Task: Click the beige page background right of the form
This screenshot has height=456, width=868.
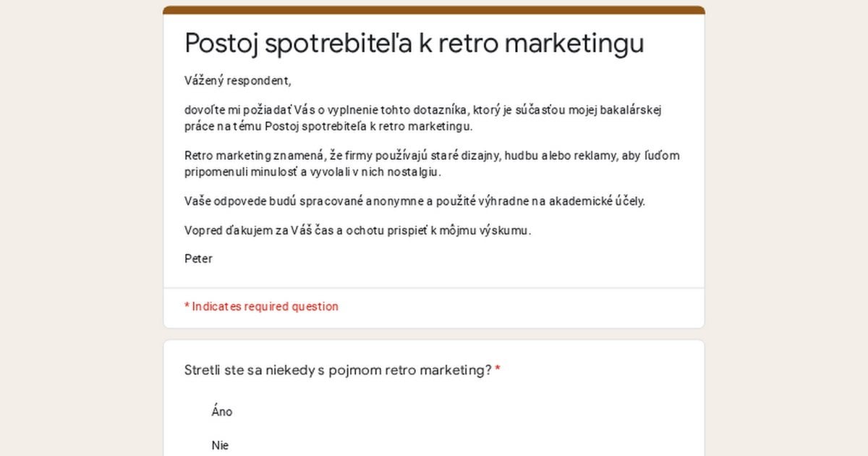Action: tap(786, 228)
